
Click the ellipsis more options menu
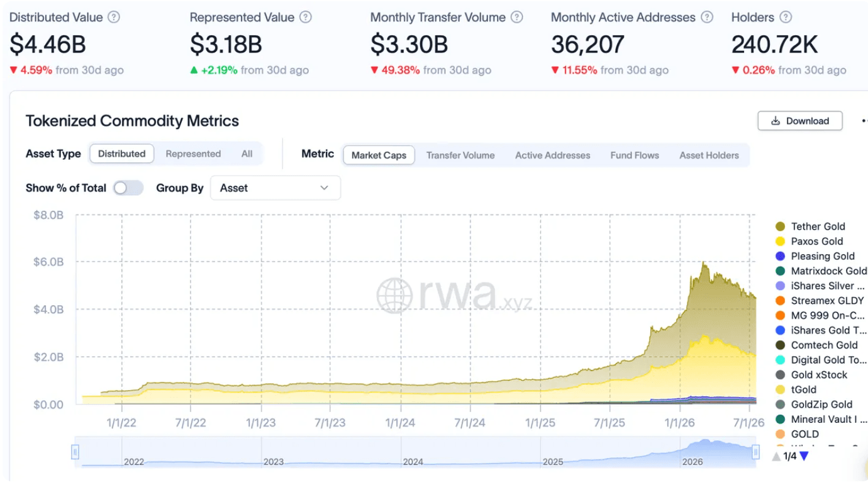tap(864, 121)
